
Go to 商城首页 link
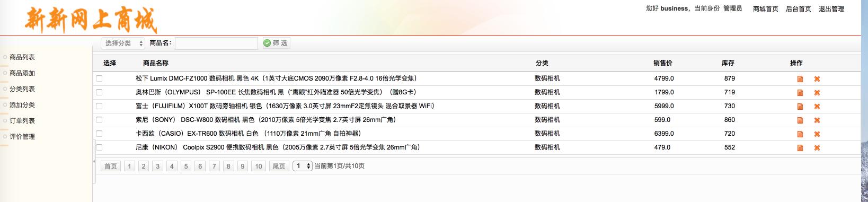[766, 9]
